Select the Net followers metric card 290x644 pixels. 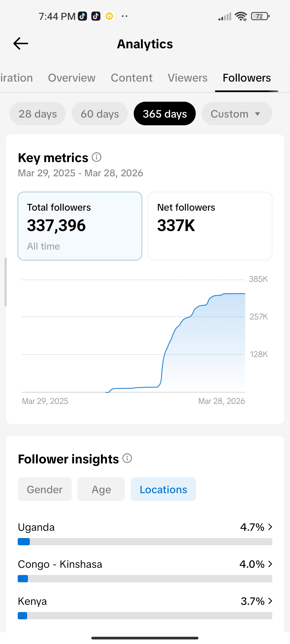210,226
